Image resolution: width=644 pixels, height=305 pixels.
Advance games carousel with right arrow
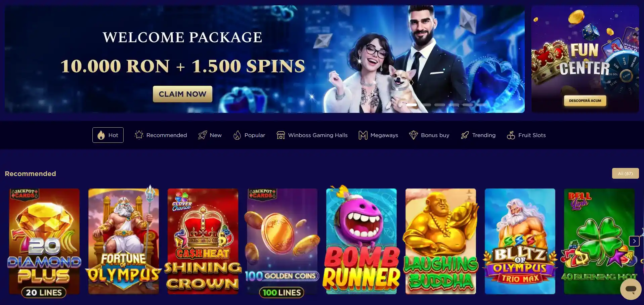[634, 241]
